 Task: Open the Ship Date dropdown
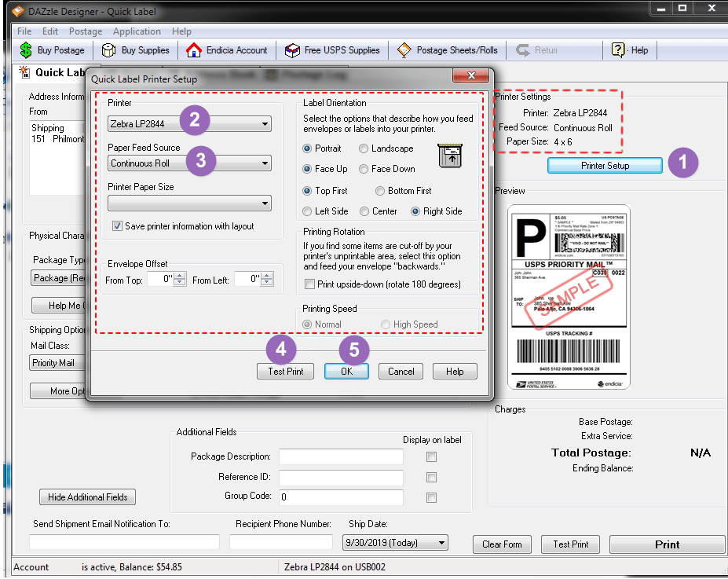tap(442, 542)
